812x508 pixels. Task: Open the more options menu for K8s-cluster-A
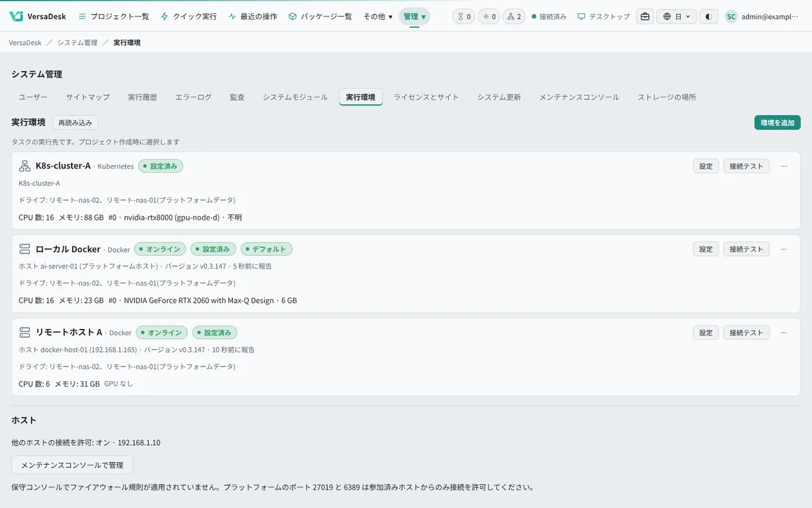(x=783, y=166)
